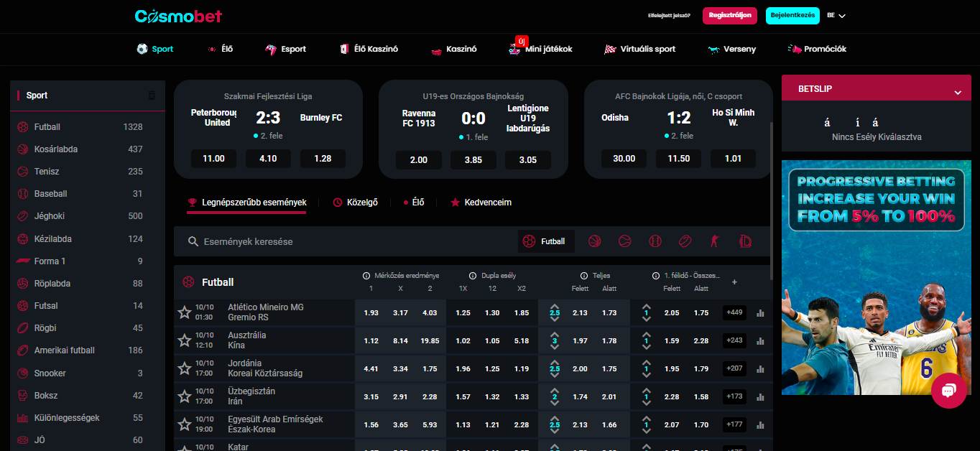The height and width of the screenshot is (451, 980).
Task: Filter events by the Counter-Strike icon
Action: [715, 241]
